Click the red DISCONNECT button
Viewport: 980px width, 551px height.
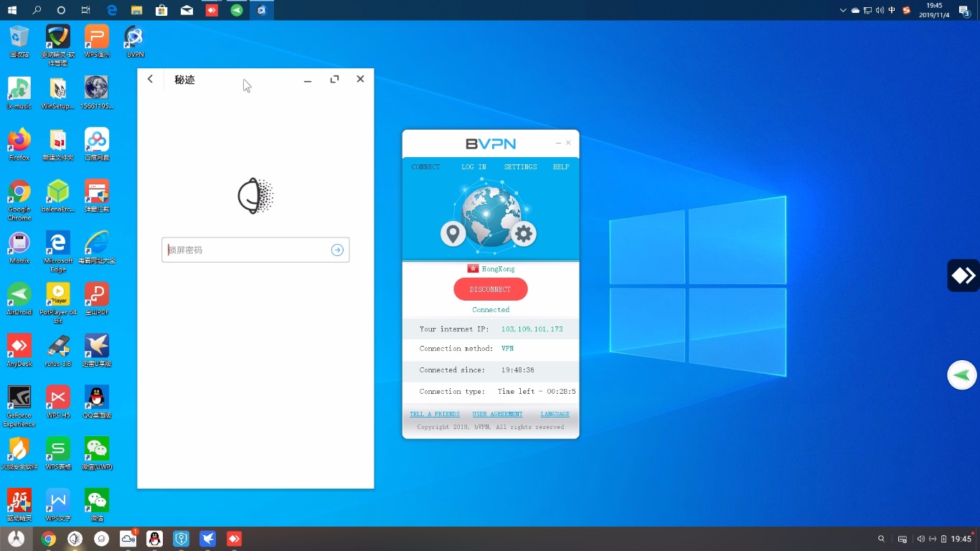tap(491, 289)
